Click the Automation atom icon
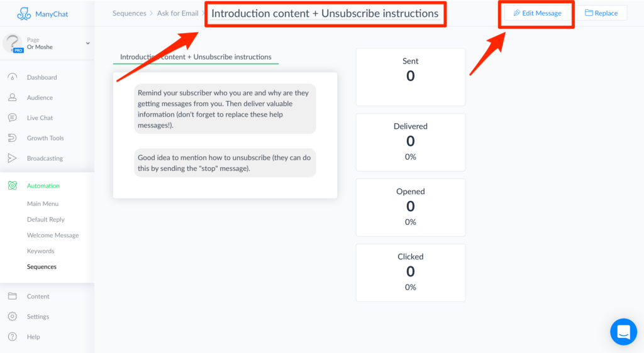The height and width of the screenshot is (353, 644). point(13,185)
